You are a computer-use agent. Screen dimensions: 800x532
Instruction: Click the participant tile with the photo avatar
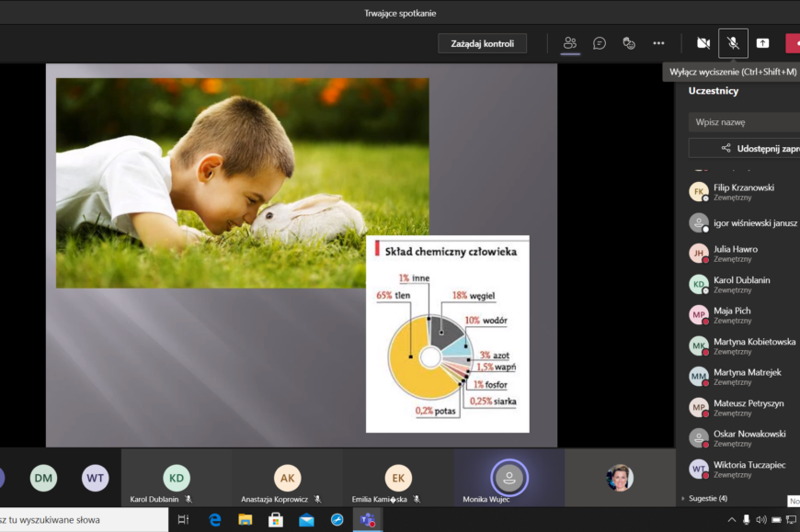620,478
